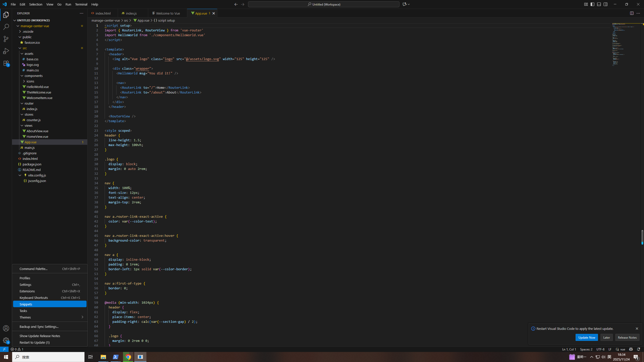Click the Split Editor Right icon
This screenshot has width=644, height=362.
point(631,13)
